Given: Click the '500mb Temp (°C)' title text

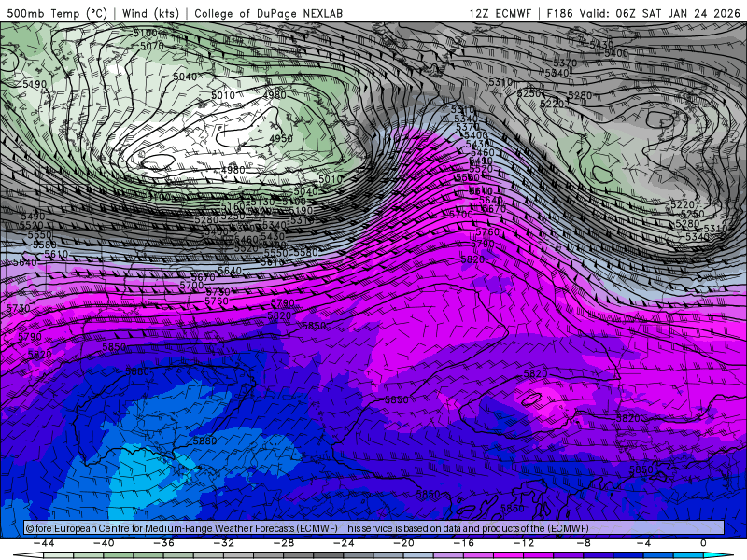Looking at the screenshot, I should (57, 13).
